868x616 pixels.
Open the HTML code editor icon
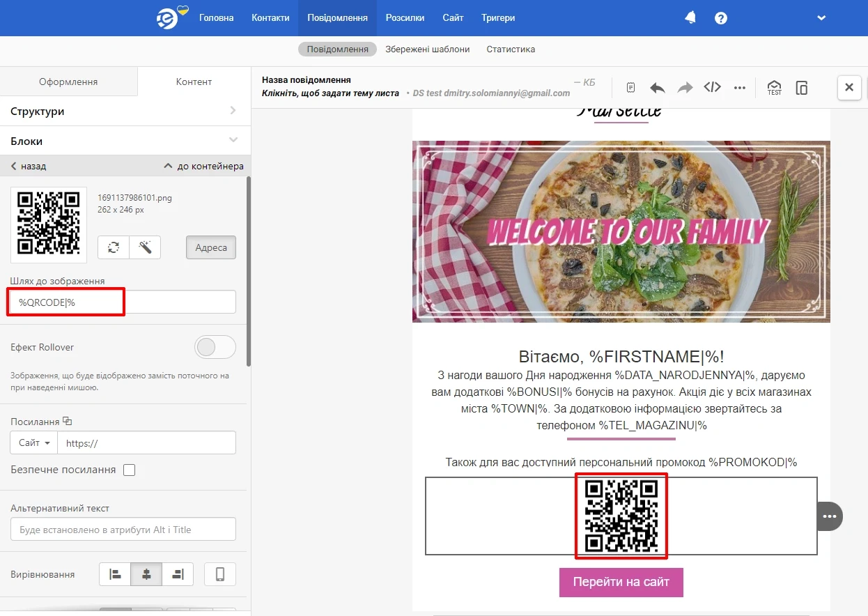[712, 87]
